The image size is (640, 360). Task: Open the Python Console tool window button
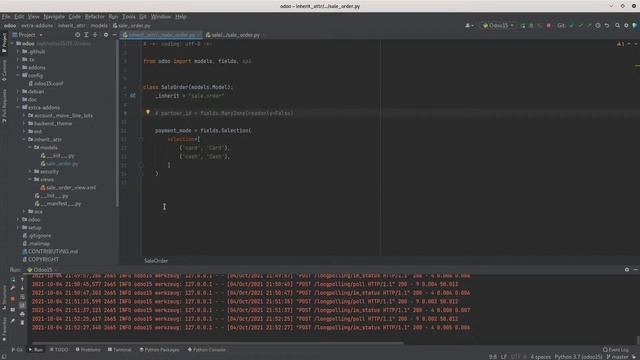click(x=207, y=350)
